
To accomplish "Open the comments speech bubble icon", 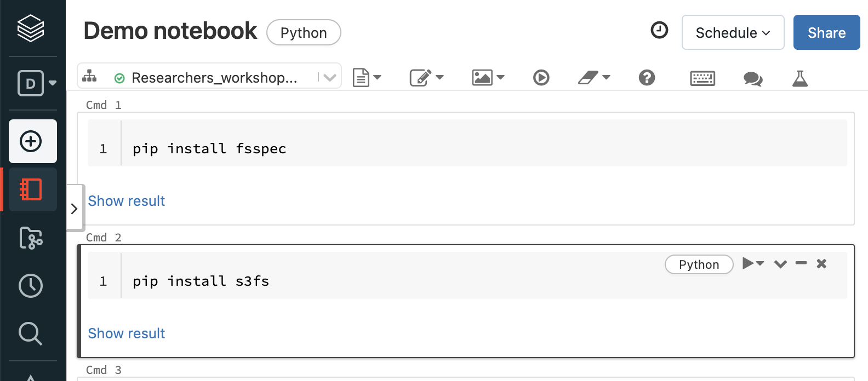I will (x=753, y=79).
